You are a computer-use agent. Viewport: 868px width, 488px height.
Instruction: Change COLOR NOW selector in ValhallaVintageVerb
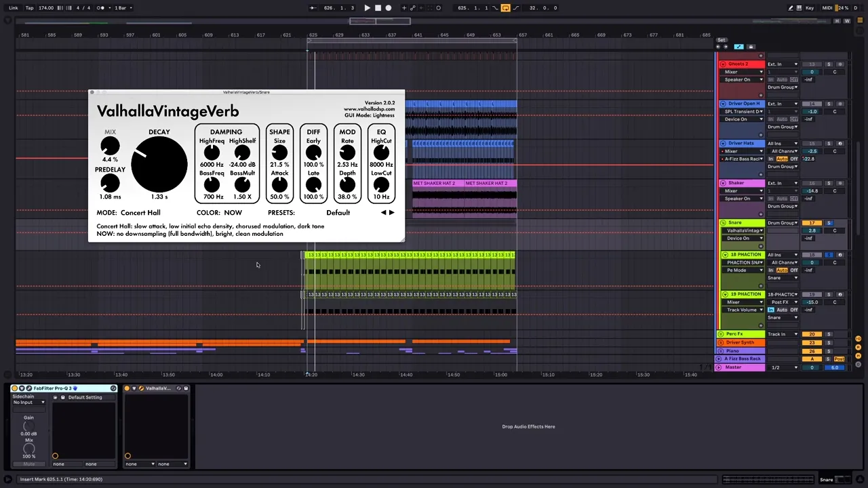(x=233, y=213)
